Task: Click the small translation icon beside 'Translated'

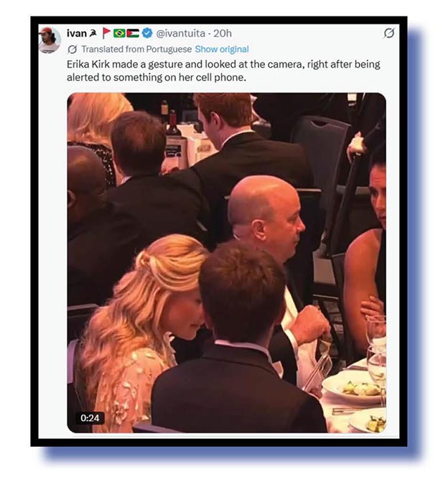Action: (72, 50)
